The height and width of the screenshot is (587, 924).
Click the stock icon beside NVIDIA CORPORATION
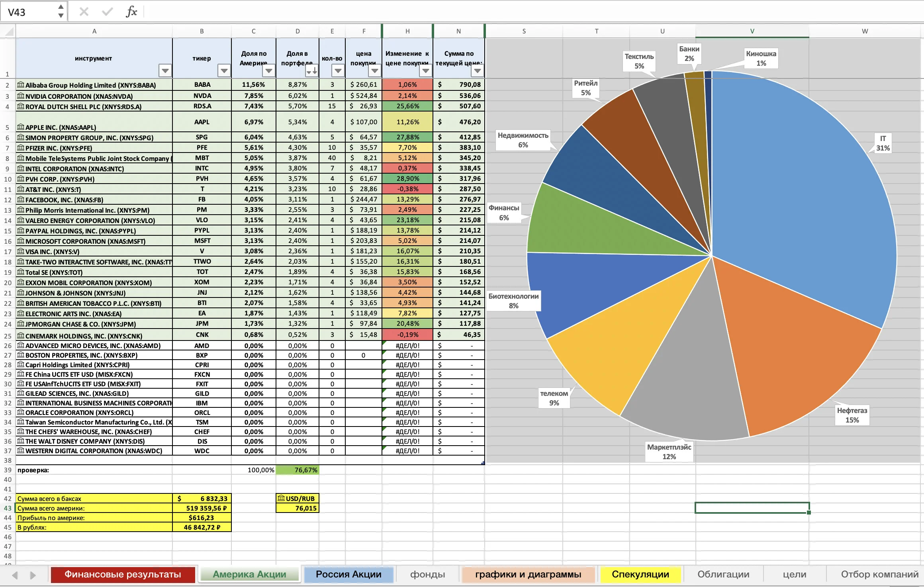click(21, 96)
